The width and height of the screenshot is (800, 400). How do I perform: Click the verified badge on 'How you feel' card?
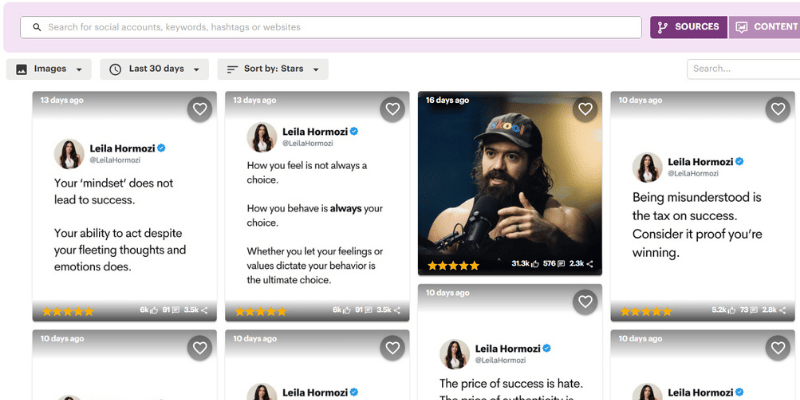354,132
